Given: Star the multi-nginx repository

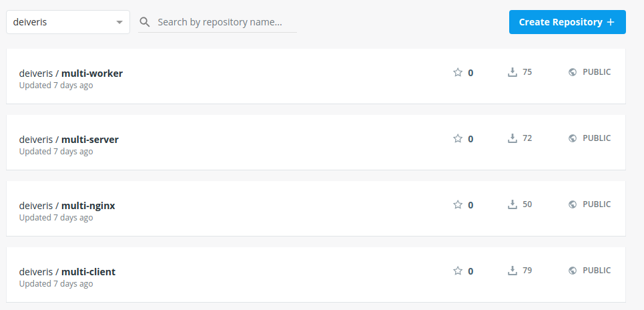Looking at the screenshot, I should (458, 204).
